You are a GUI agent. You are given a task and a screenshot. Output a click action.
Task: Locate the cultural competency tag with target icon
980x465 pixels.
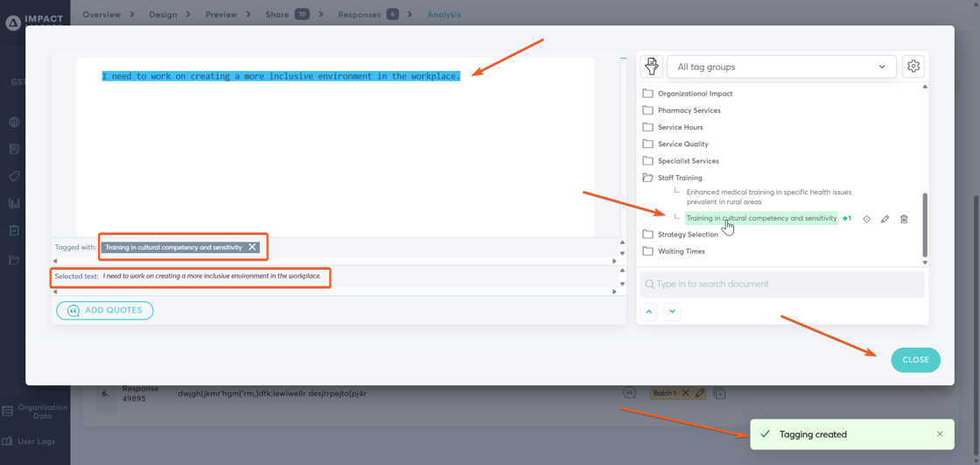(866, 219)
